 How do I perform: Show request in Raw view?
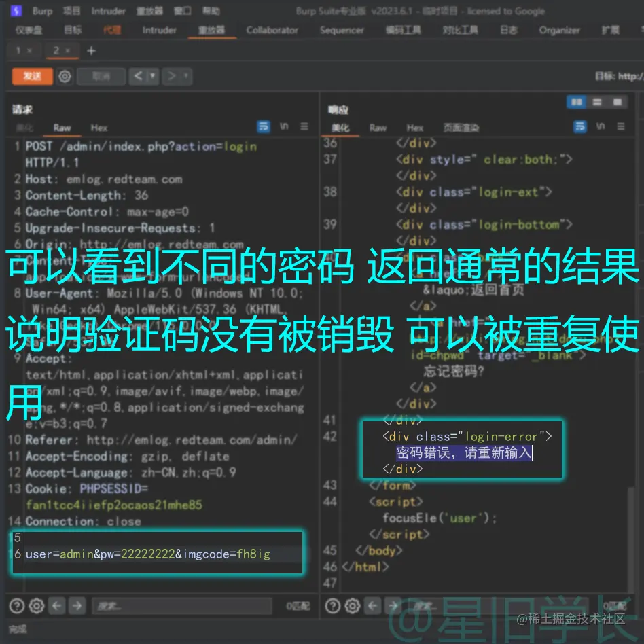62,128
